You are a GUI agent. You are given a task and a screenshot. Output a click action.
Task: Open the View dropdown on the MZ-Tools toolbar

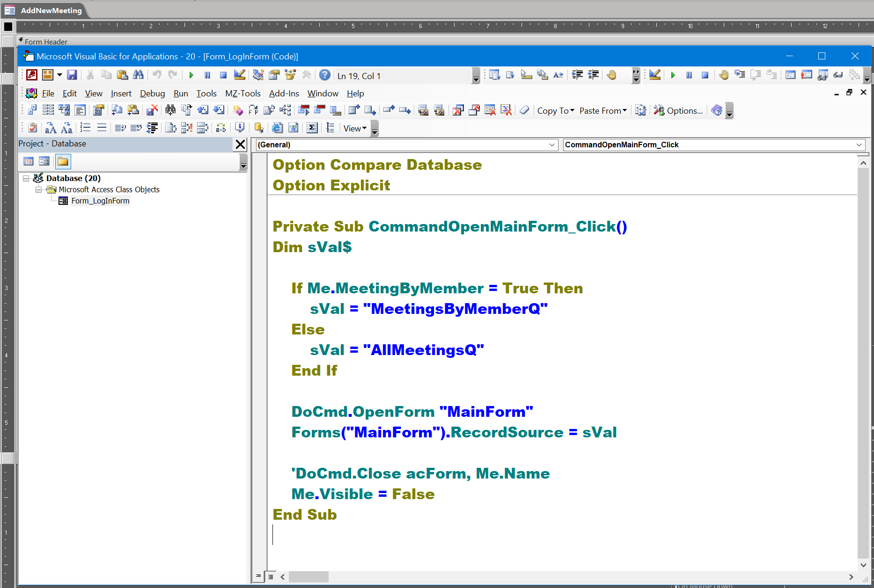[x=355, y=128]
